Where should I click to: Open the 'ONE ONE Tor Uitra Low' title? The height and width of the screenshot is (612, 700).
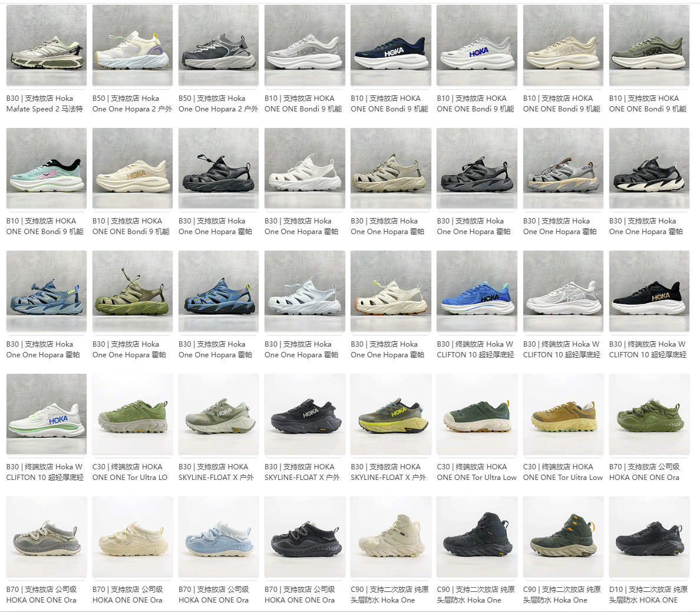pos(563,472)
